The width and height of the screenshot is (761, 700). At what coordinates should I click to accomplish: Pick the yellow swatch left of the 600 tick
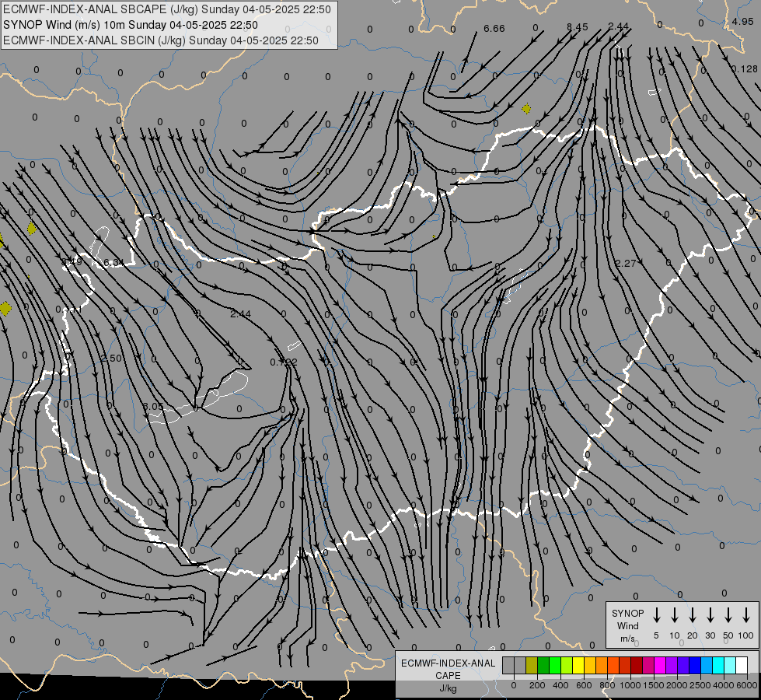(x=578, y=666)
